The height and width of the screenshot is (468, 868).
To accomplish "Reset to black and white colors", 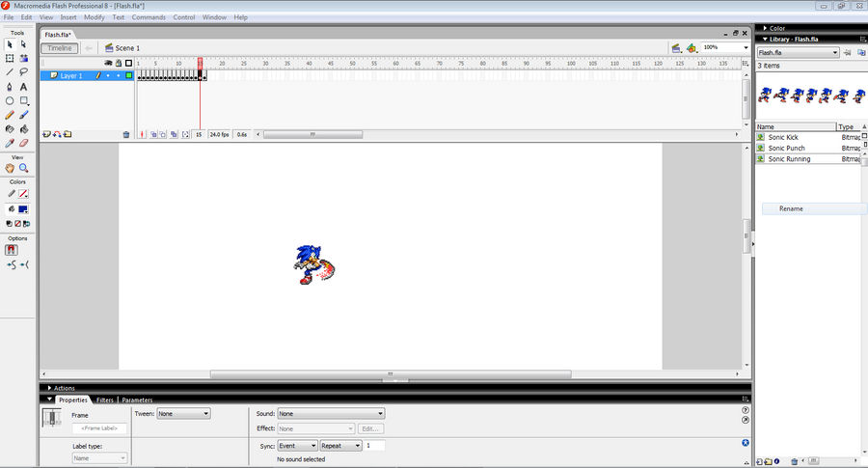I will tap(9, 224).
